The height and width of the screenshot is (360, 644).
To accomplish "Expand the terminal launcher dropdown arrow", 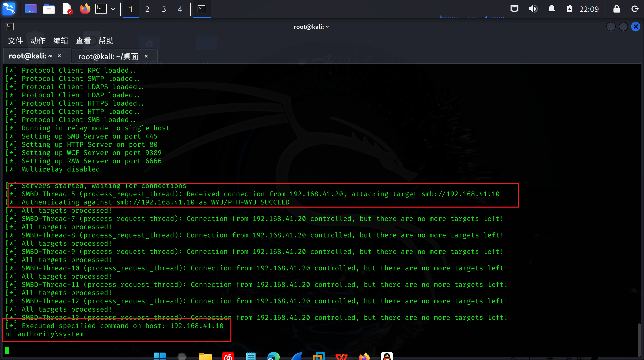I will [x=113, y=9].
